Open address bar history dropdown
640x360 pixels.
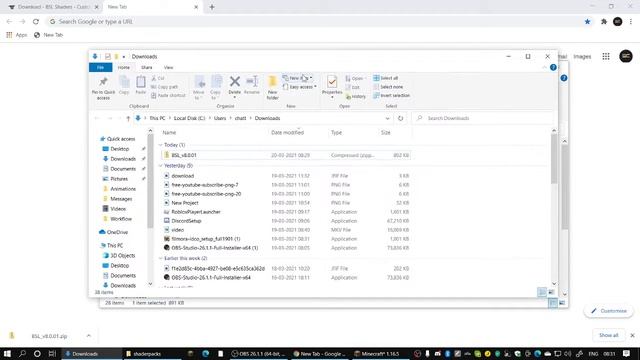click(x=387, y=118)
